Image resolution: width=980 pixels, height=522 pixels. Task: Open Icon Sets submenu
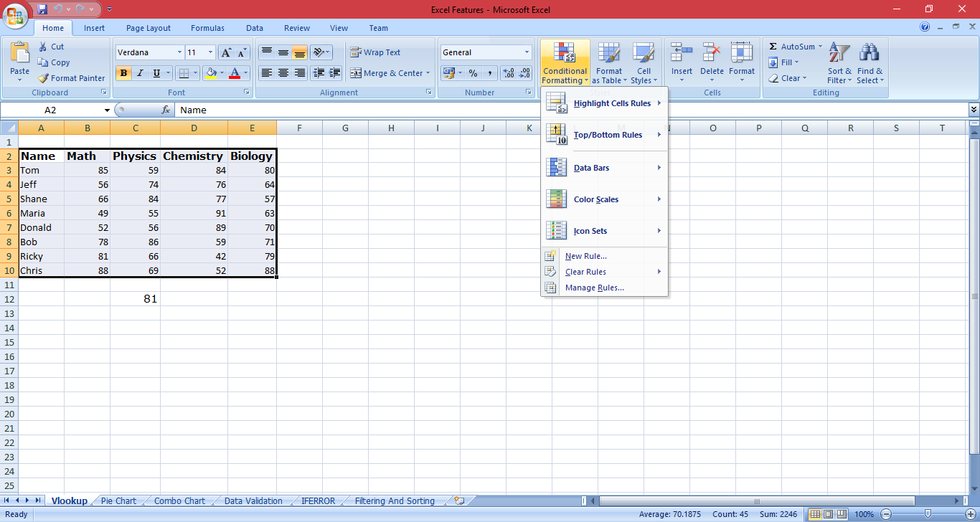point(604,231)
